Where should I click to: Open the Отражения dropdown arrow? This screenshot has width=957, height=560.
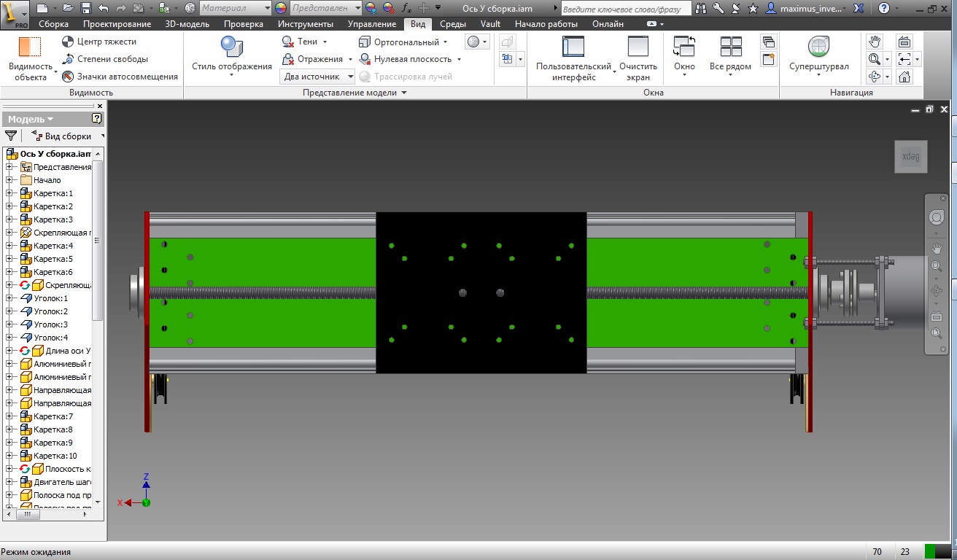click(x=349, y=59)
